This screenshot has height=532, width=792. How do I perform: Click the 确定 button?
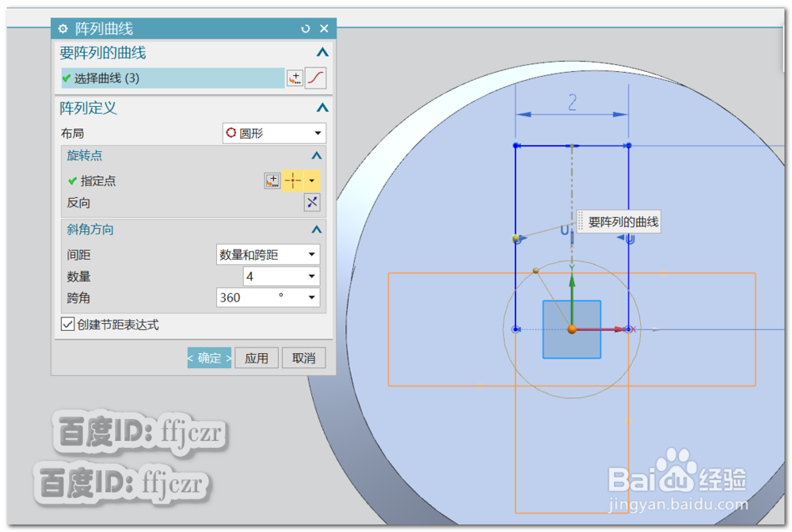(x=209, y=358)
